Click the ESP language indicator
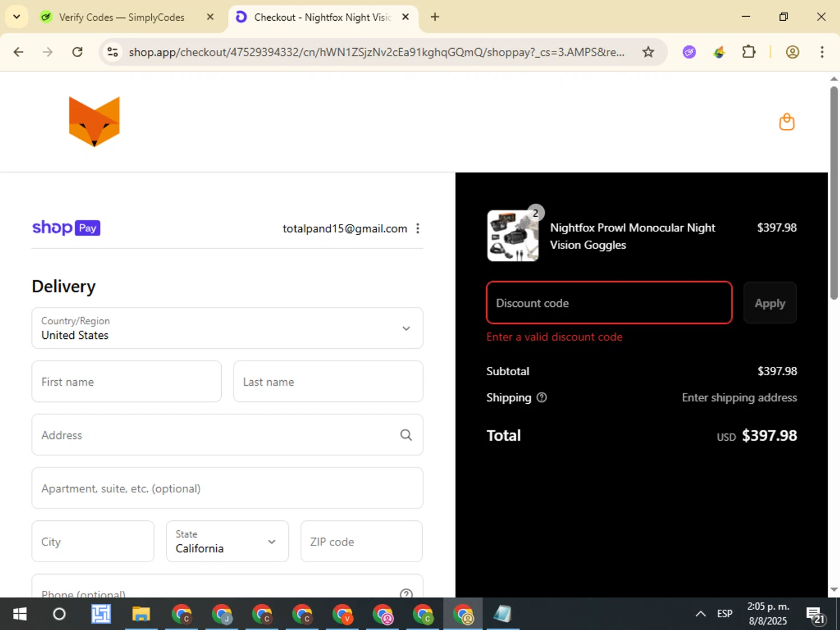The height and width of the screenshot is (630, 840). pos(725,614)
